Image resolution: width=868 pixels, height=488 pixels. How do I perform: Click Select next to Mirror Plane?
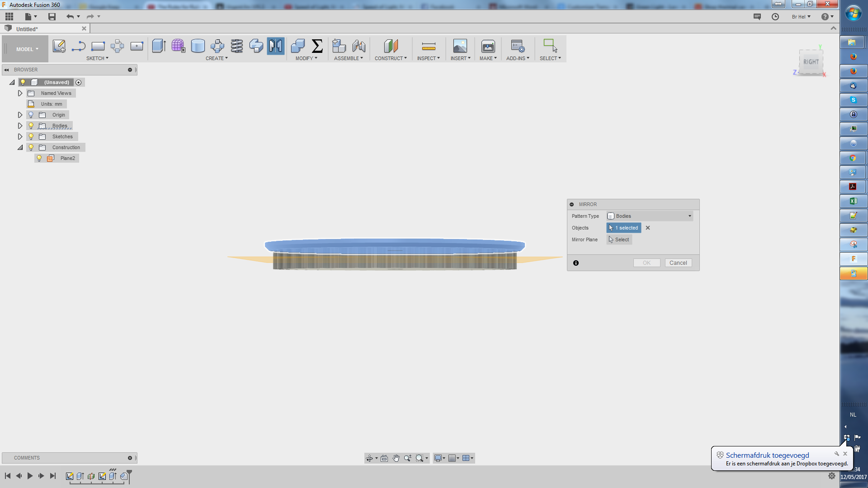[x=619, y=239]
